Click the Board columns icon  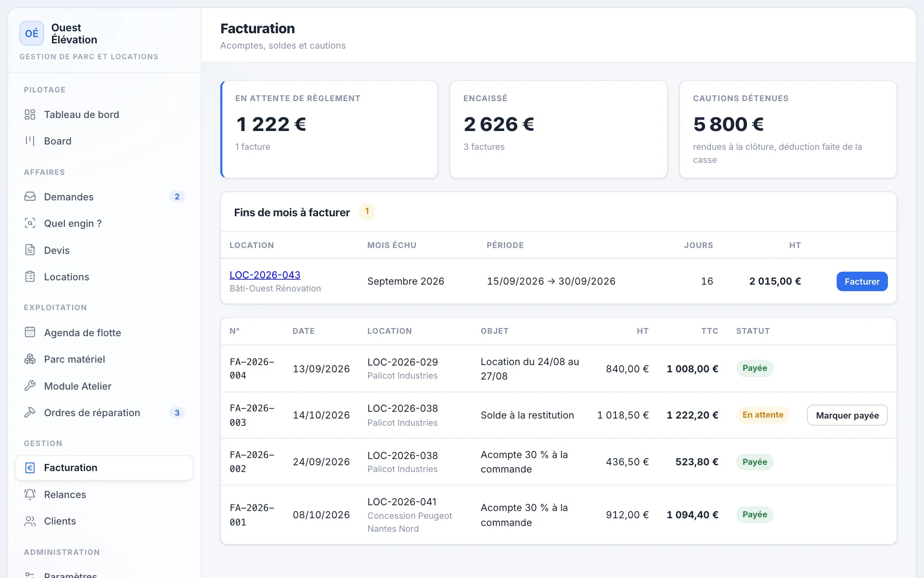pyautogui.click(x=30, y=141)
